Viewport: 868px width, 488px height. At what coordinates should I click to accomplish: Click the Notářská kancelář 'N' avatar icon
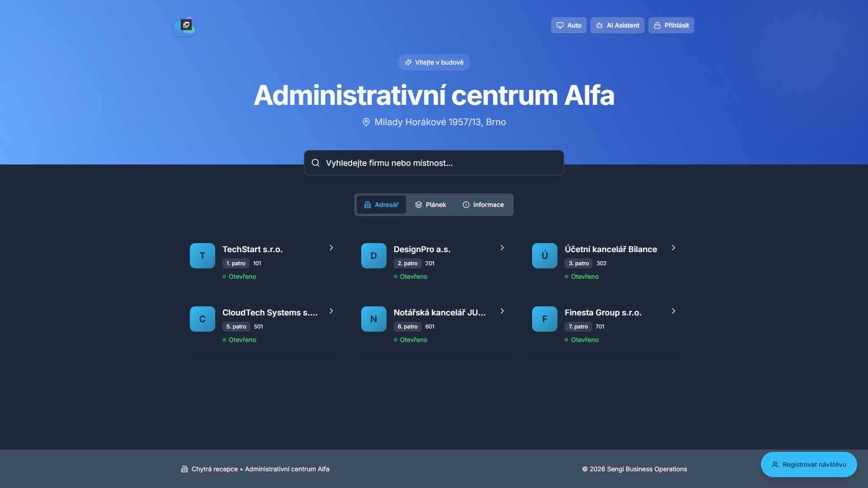point(373,319)
